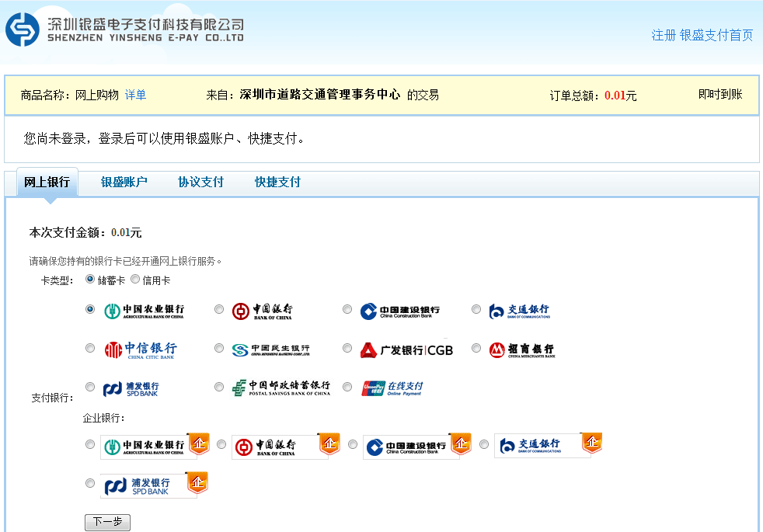The width and height of the screenshot is (763, 532).
Task: Select the UnionPay online payment radio button
Action: (347, 387)
